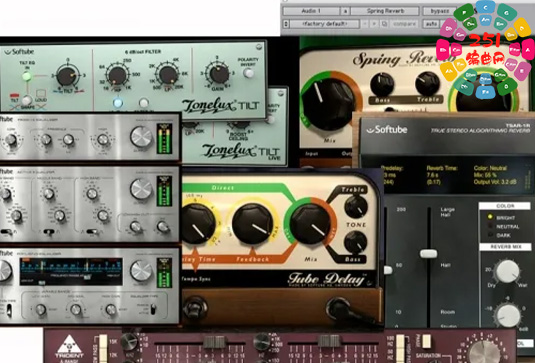
Task: Click the large output knob on Active Equalizer
Action: [141, 189]
